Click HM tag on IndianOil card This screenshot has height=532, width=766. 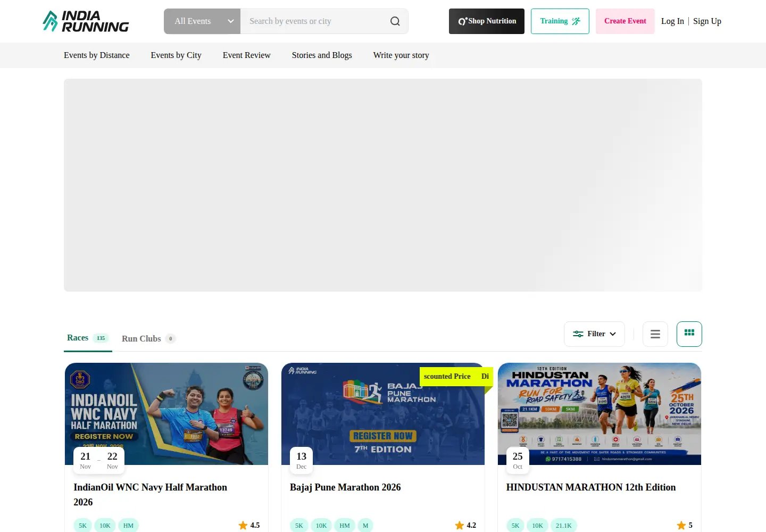tap(128, 526)
